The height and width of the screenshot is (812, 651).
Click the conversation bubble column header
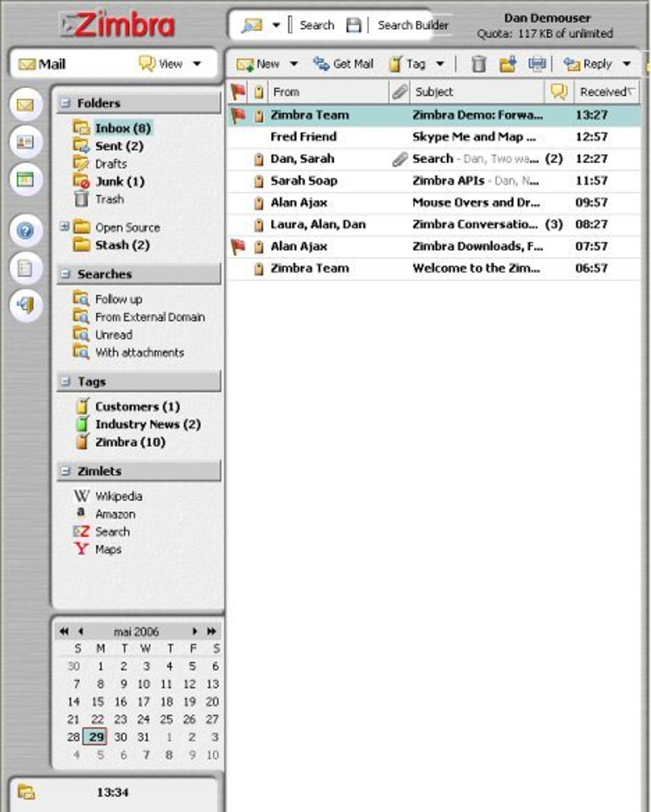[x=559, y=91]
